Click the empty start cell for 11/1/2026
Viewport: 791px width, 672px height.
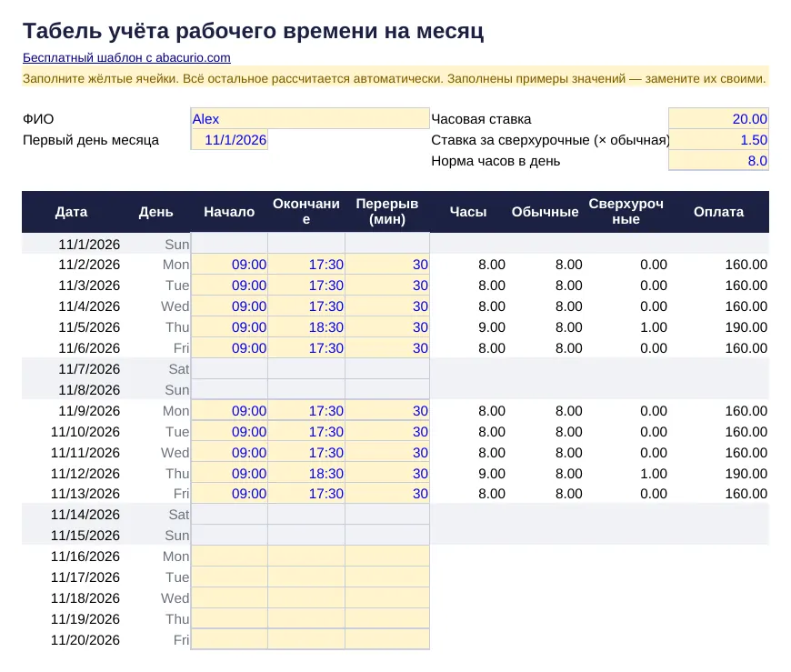tap(229, 244)
